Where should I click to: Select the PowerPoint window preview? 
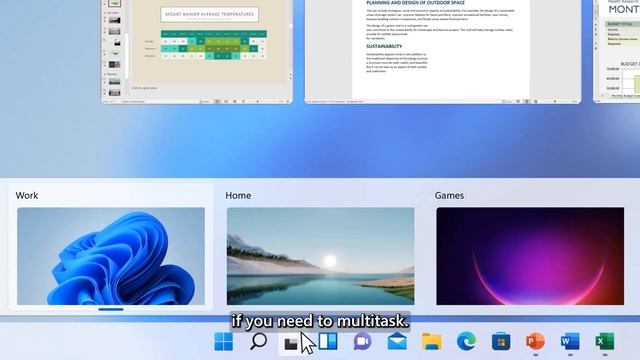pos(197,51)
